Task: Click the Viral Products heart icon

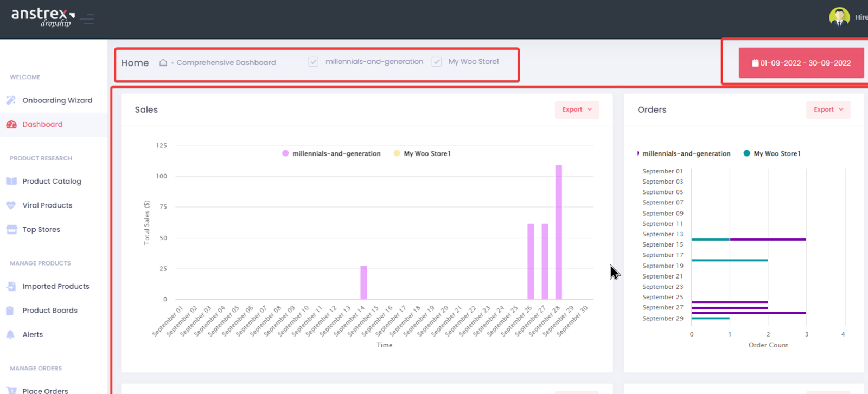Action: point(11,205)
